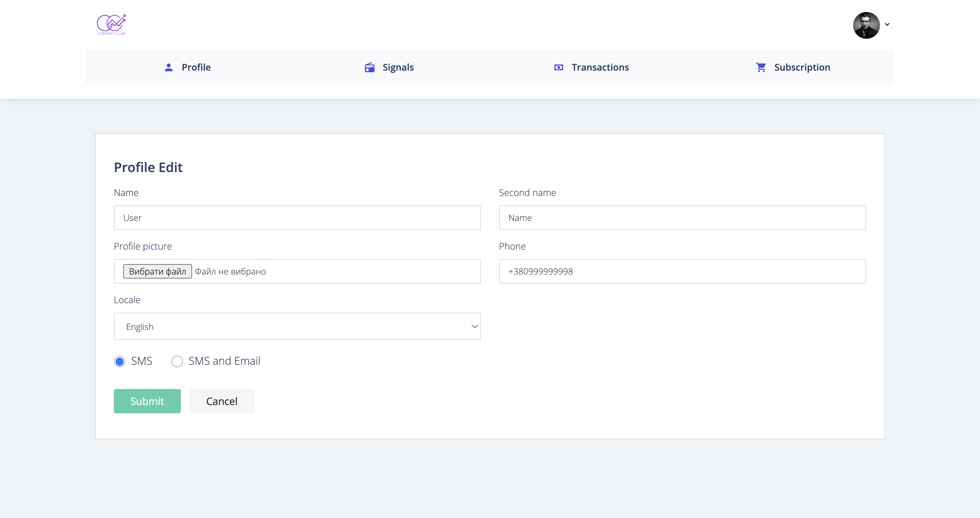Focus the Phone input field

pos(682,271)
